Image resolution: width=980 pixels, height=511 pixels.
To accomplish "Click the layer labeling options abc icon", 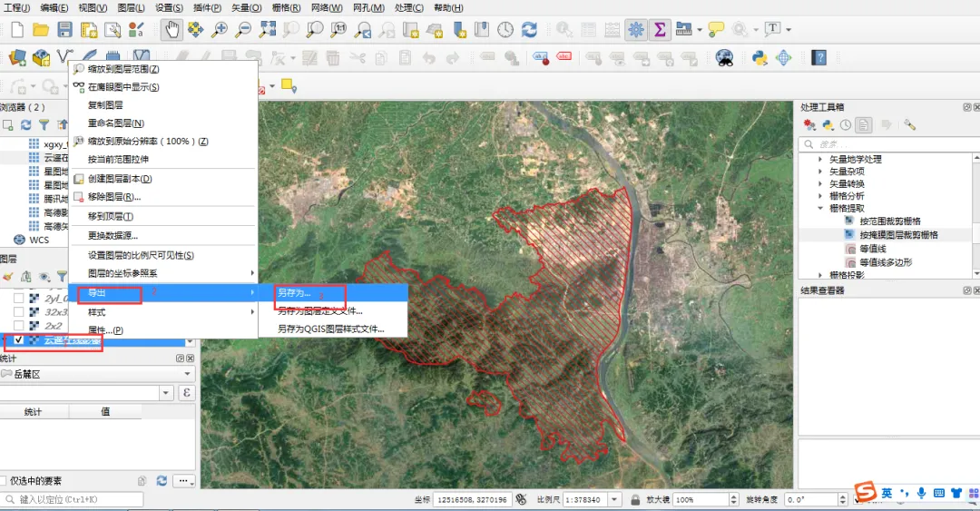I will [541, 58].
